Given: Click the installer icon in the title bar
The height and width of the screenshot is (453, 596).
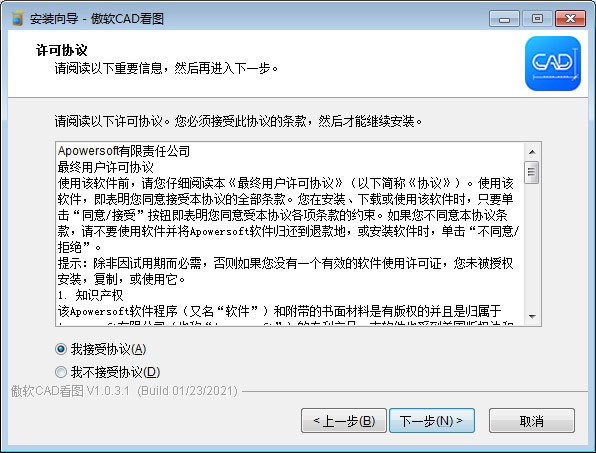Looking at the screenshot, I should pos(17,18).
